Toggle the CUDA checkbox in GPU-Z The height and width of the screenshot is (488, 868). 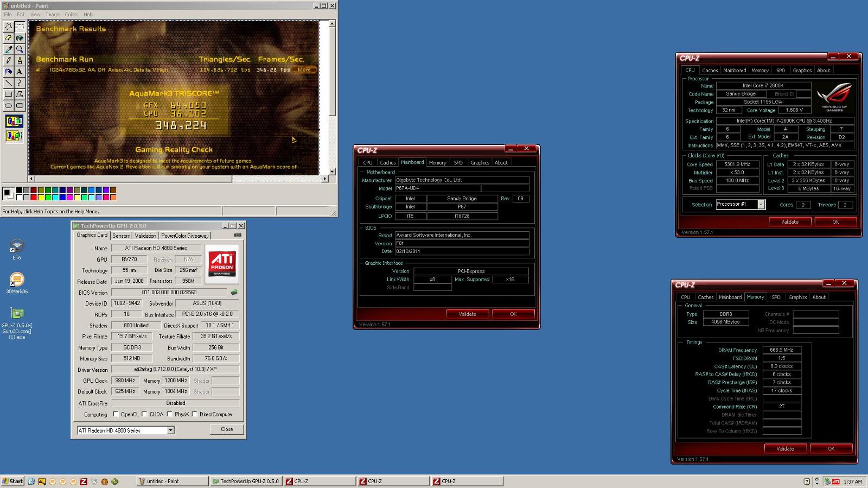[144, 414]
